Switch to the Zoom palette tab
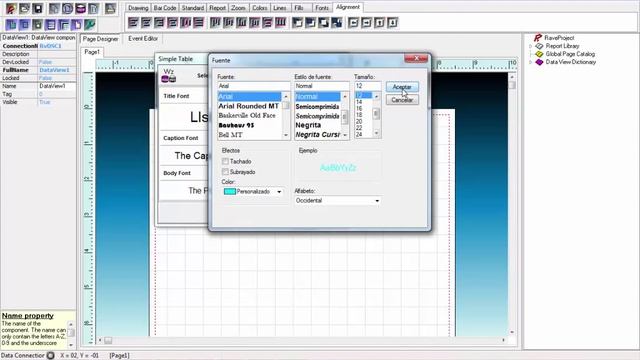 (238, 8)
